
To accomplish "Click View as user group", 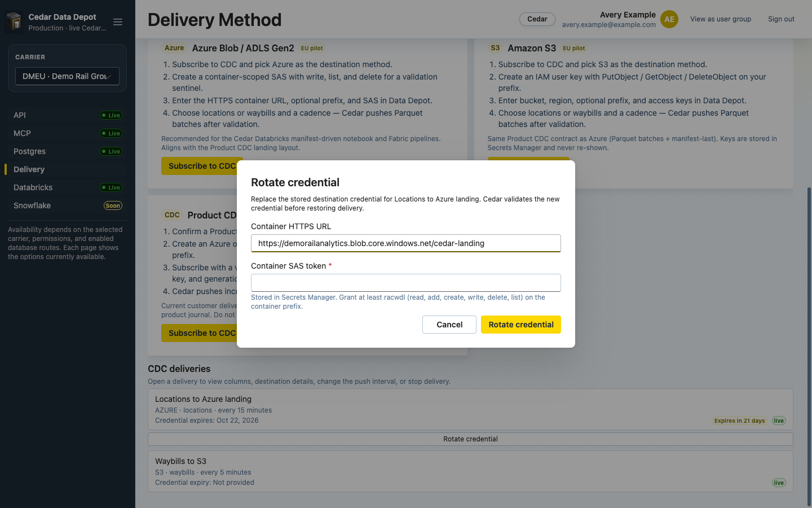I will (x=721, y=19).
